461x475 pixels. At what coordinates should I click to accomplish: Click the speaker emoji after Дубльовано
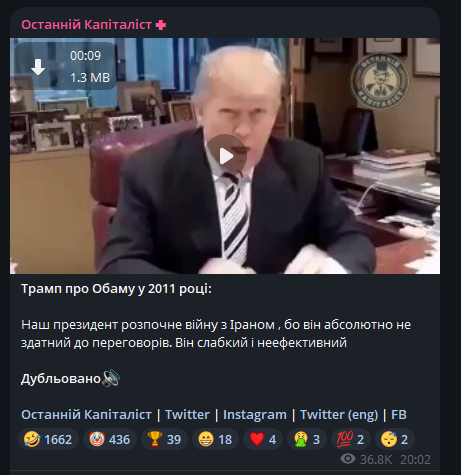point(111,378)
